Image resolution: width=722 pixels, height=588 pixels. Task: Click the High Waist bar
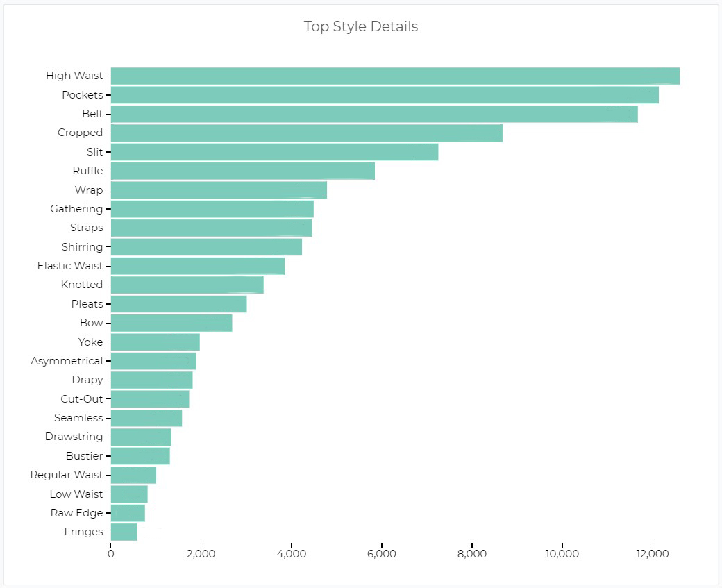point(394,76)
